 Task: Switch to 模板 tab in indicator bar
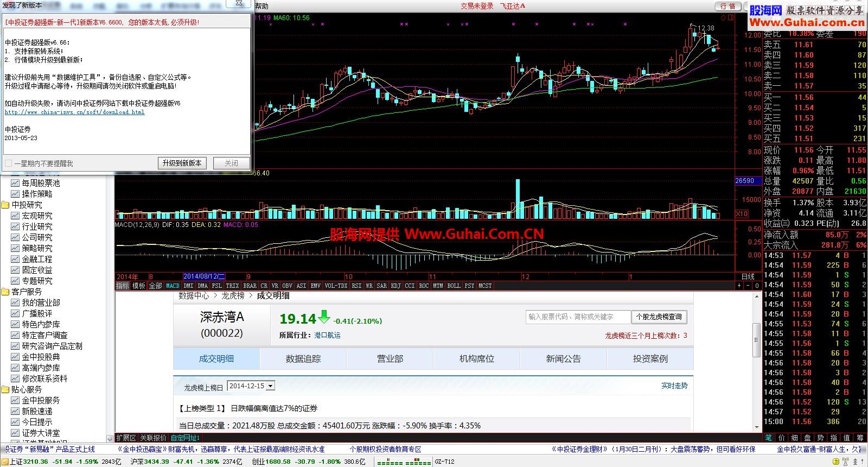click(139, 286)
